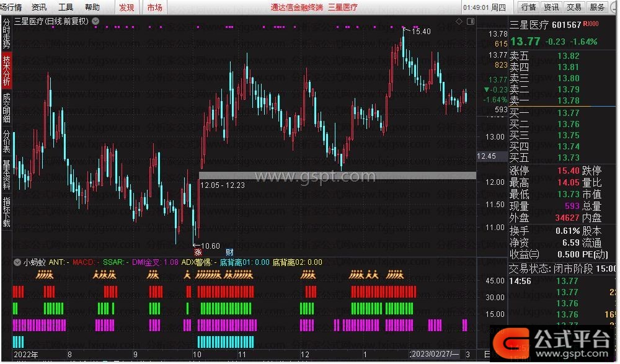The height and width of the screenshot is (364, 620).
Task: Click the red 涨 marker below chart
Action: 197,252
